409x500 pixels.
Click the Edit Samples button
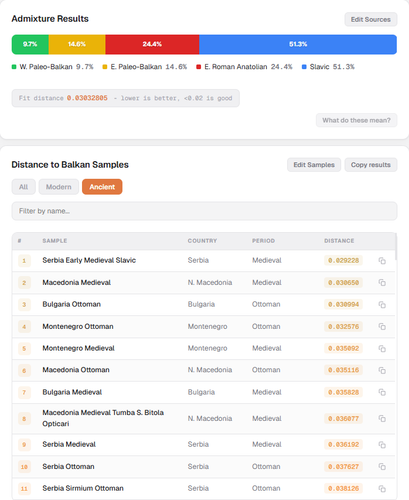pos(314,165)
